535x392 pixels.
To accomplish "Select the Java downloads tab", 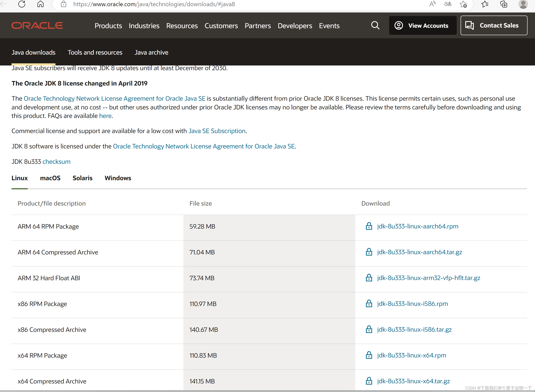I will tap(33, 52).
